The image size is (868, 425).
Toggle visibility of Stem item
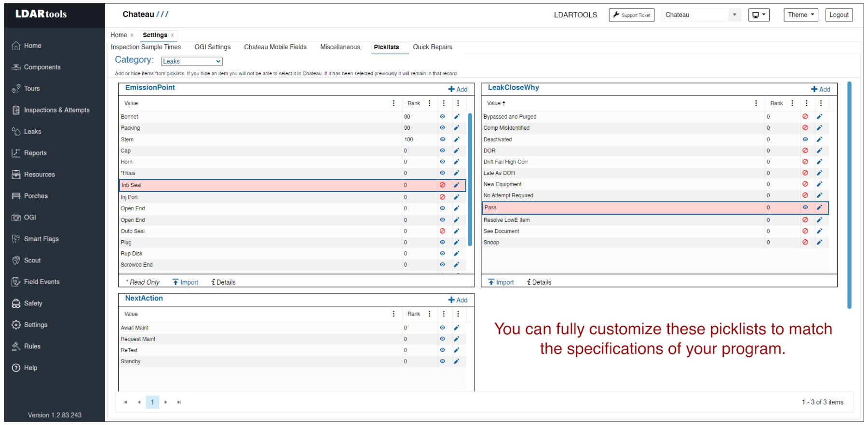(x=442, y=139)
